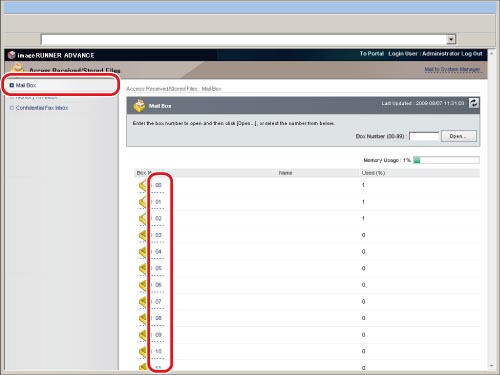Click the yellow folder icon for box 03
Screen dimensions: 500x375
coord(142,236)
